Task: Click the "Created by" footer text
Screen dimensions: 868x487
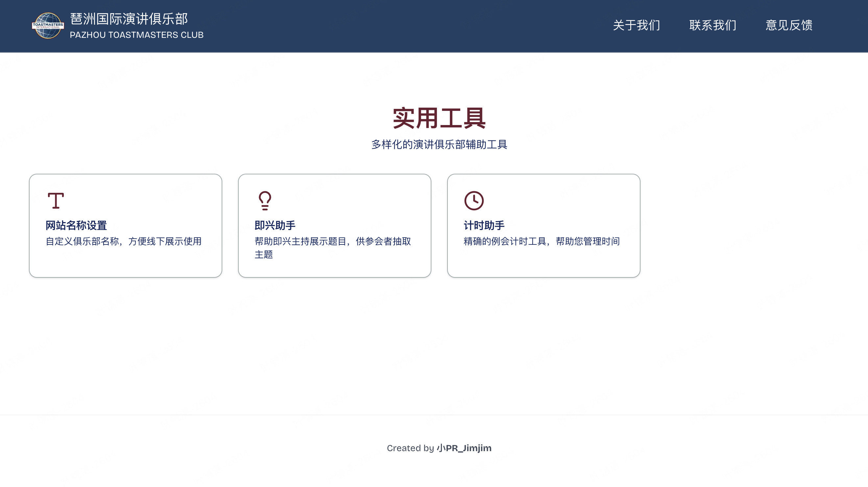Action: pos(410,448)
